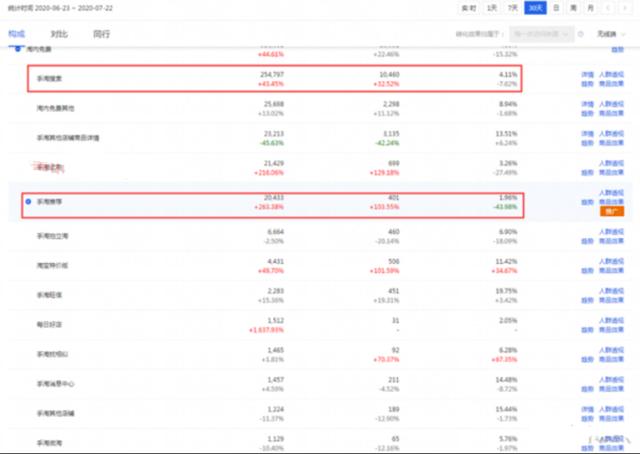Open 趋势 for the 23,213 visitors row
This screenshot has width=640, height=454.
[x=587, y=143]
